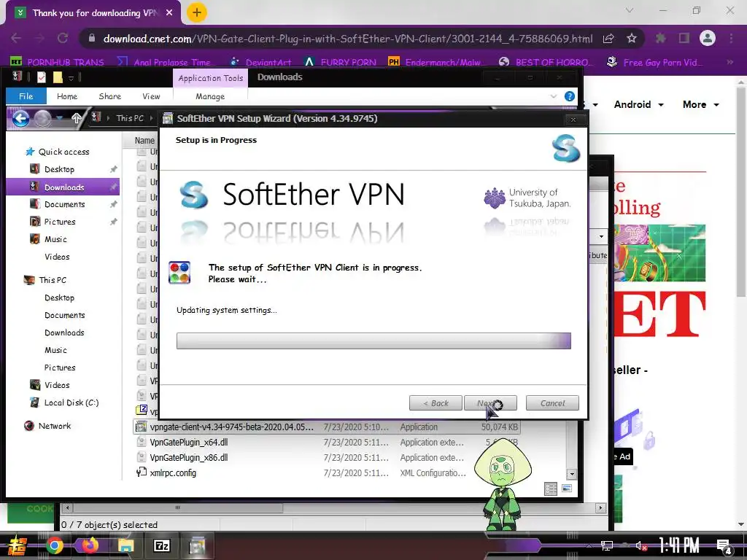Select the vpngate-client-v4.34-9745 file
The height and width of the screenshot is (560, 747).
coord(327,427)
